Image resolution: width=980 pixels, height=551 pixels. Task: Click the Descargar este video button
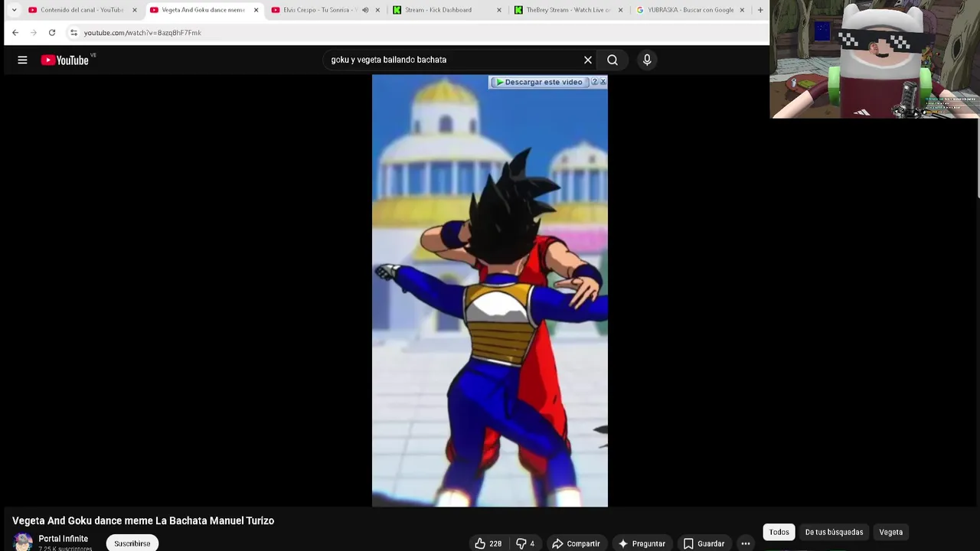[539, 82]
